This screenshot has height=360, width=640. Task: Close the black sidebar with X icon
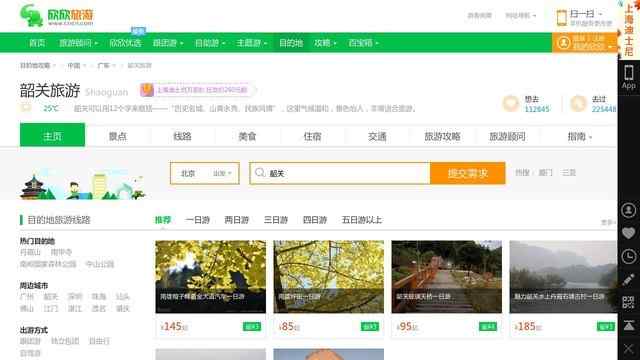(x=629, y=349)
